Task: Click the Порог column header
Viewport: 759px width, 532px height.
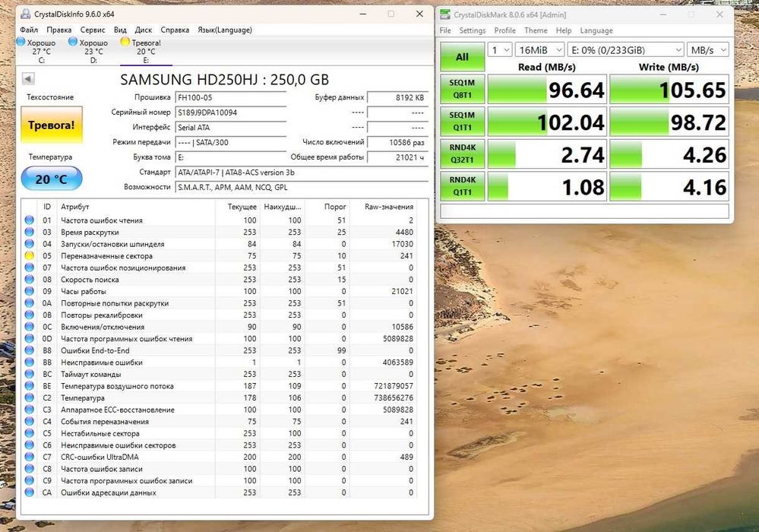Action: [x=328, y=207]
